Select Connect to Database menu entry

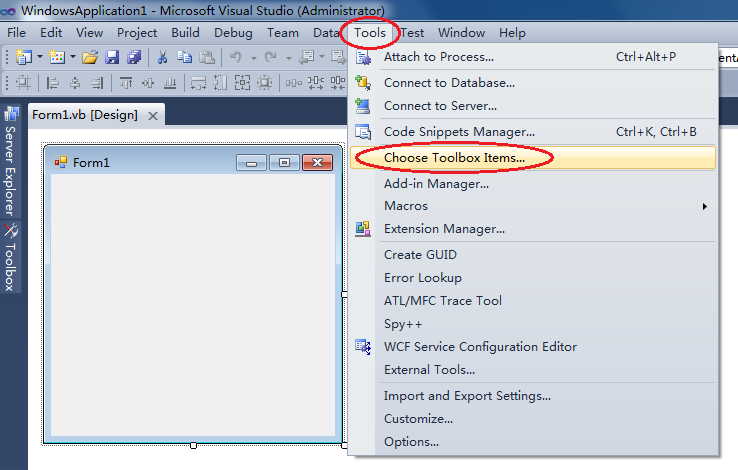pos(533,83)
